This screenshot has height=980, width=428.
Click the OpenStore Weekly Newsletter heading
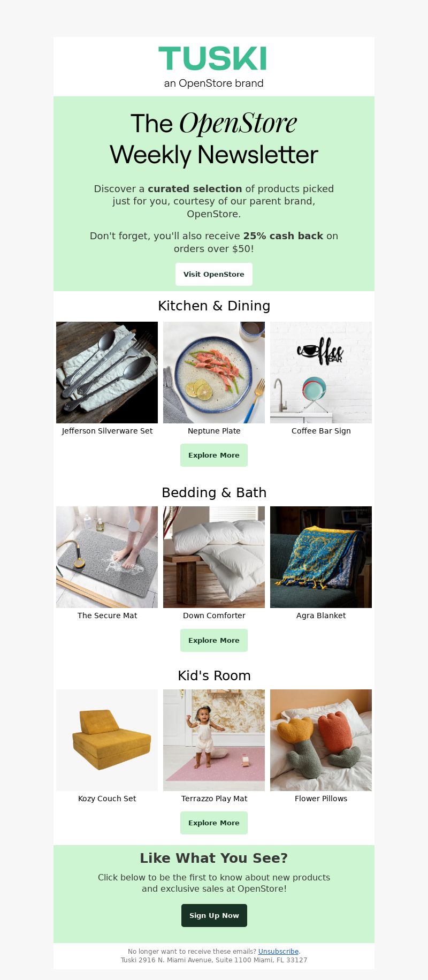(214, 139)
